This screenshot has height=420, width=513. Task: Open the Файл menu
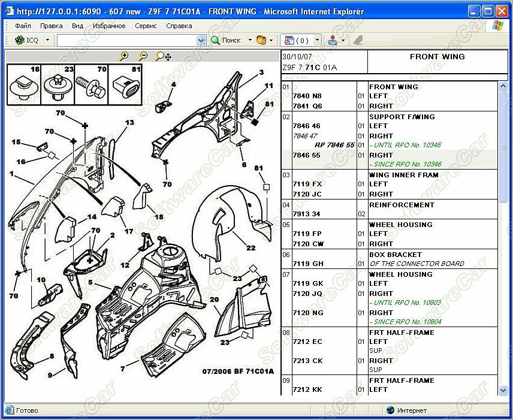pyautogui.click(x=23, y=26)
